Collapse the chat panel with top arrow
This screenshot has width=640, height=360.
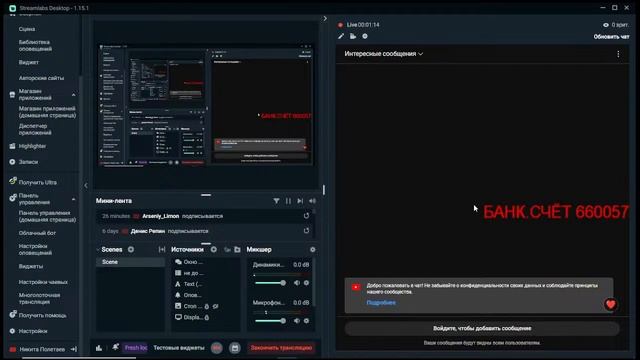(x=325, y=18)
